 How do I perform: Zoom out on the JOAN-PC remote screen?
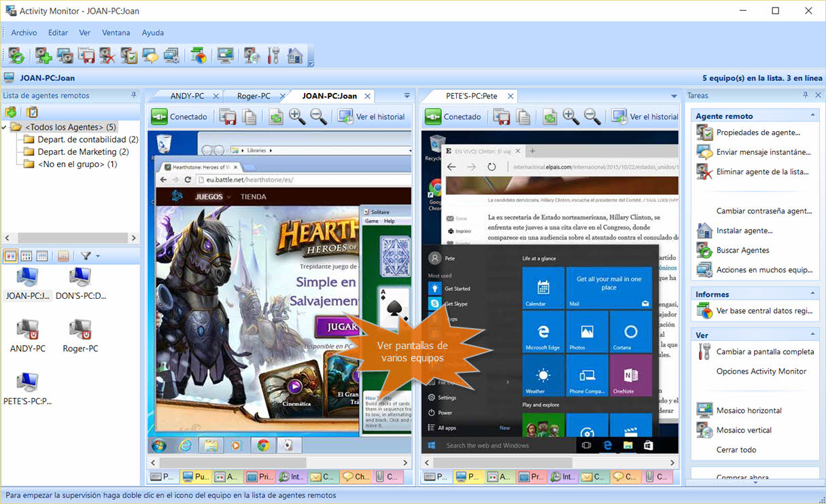319,117
